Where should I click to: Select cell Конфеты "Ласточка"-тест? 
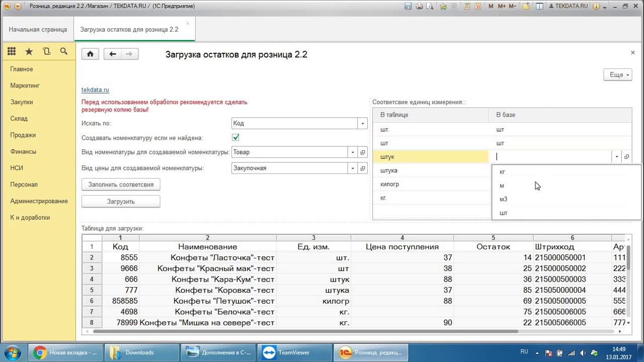[x=207, y=257]
